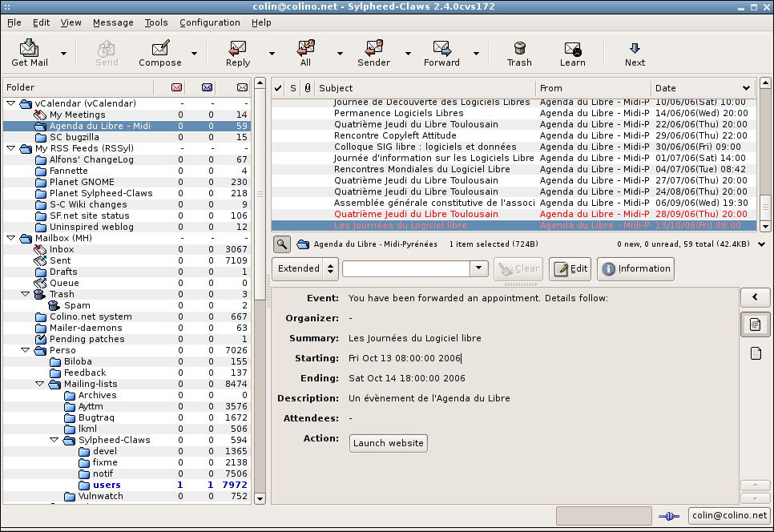Open Reply dropdown arrow
The image size is (774, 532).
pyautogui.click(x=272, y=53)
